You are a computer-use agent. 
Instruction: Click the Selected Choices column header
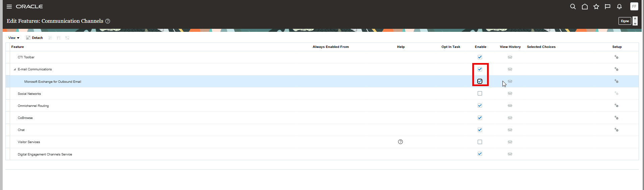click(541, 47)
